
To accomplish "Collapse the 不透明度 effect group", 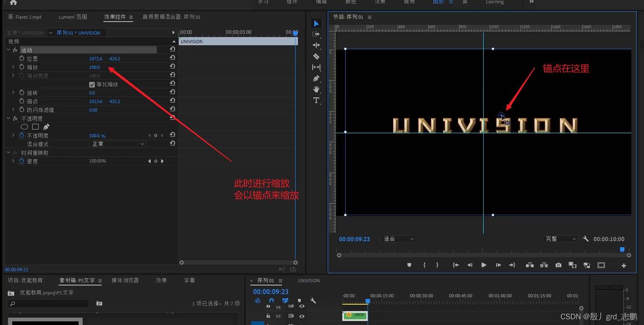I will coord(8,119).
